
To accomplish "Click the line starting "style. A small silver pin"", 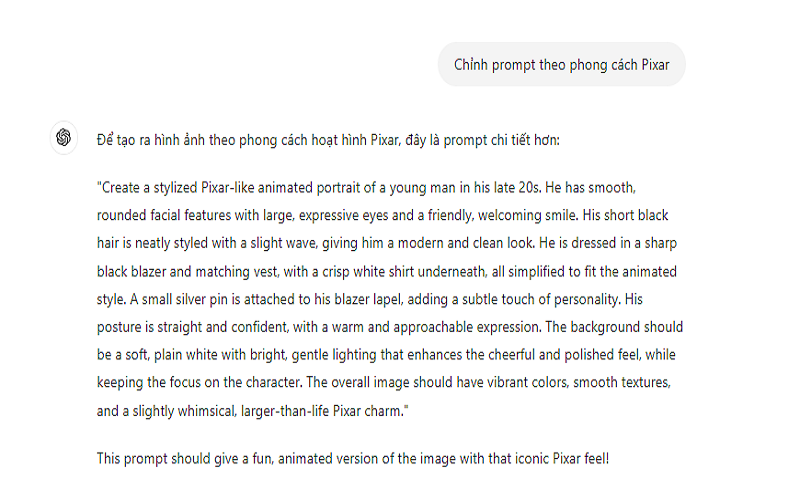I will (389, 299).
